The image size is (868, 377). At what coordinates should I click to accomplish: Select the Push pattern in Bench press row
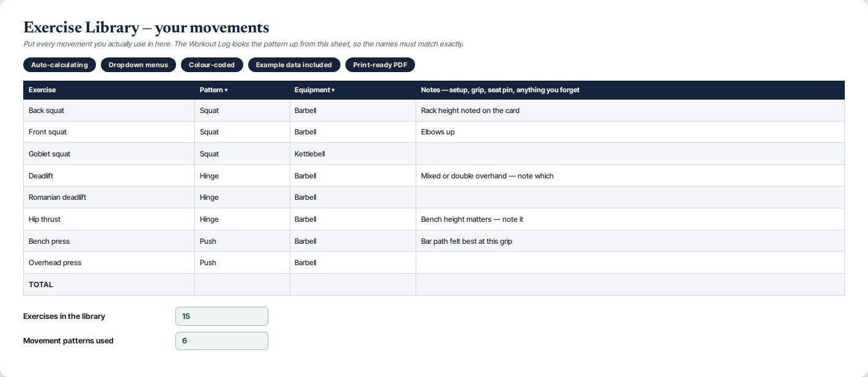[x=242, y=241]
